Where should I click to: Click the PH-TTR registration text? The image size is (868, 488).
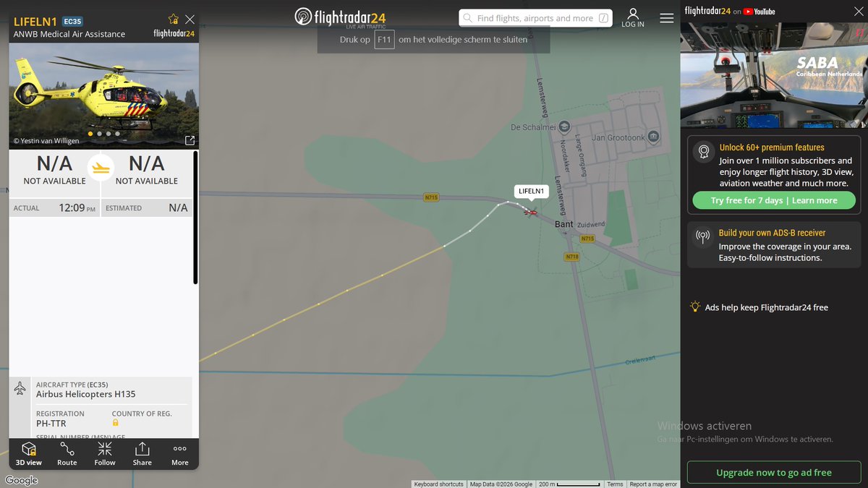51,424
